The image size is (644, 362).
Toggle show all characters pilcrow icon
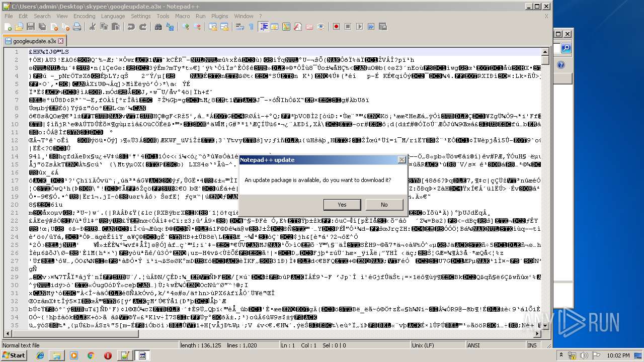tap(251, 27)
